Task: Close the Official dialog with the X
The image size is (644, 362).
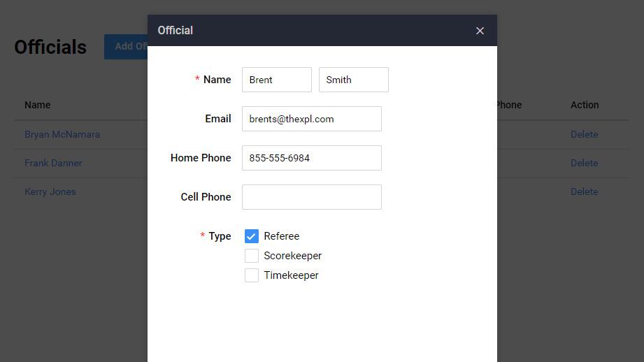Action: click(x=480, y=31)
